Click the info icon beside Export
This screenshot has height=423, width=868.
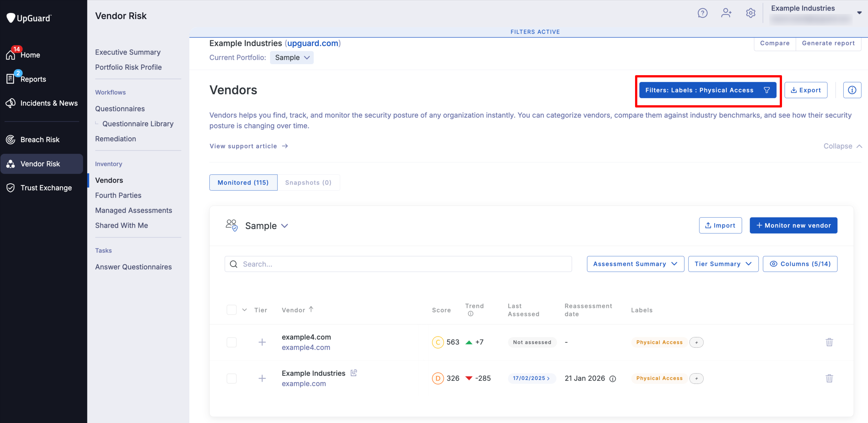point(852,90)
